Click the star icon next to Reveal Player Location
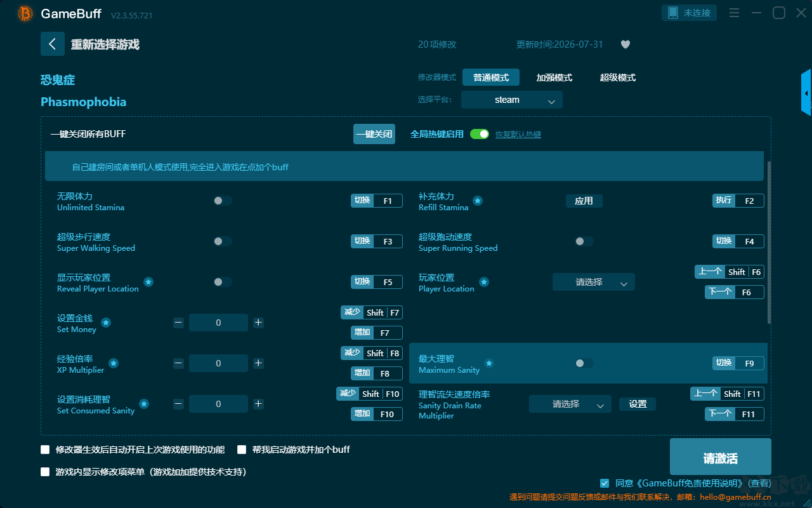The height and width of the screenshot is (508, 812). click(148, 282)
